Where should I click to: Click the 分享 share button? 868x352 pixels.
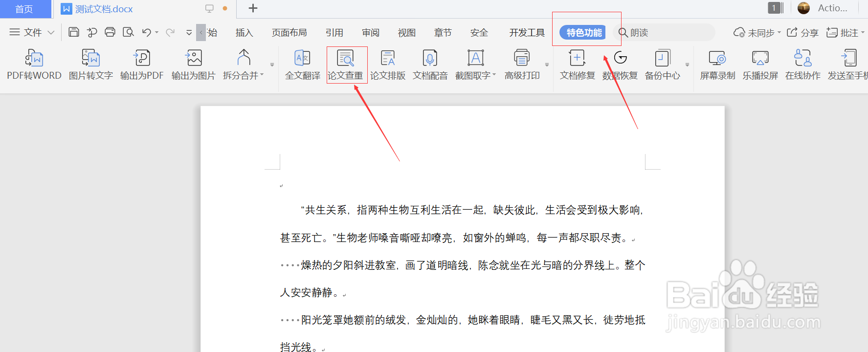(x=802, y=33)
